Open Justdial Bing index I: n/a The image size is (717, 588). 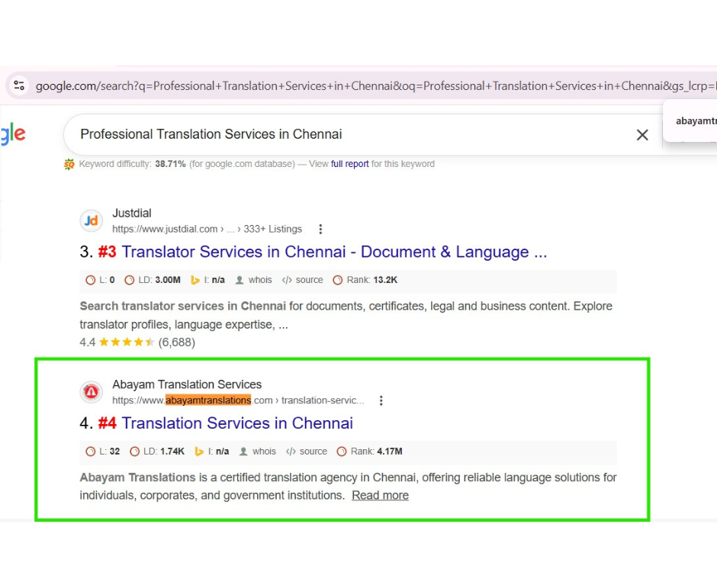(207, 280)
